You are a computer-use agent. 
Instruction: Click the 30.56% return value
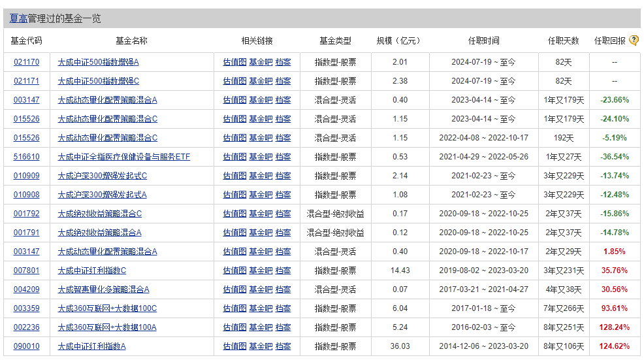(615, 289)
